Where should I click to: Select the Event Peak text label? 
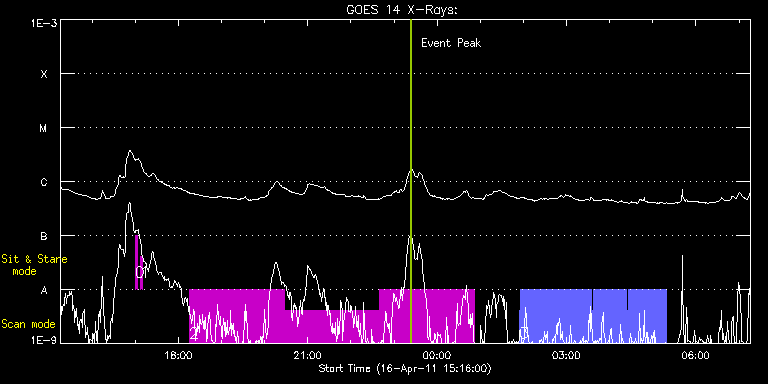[451, 43]
